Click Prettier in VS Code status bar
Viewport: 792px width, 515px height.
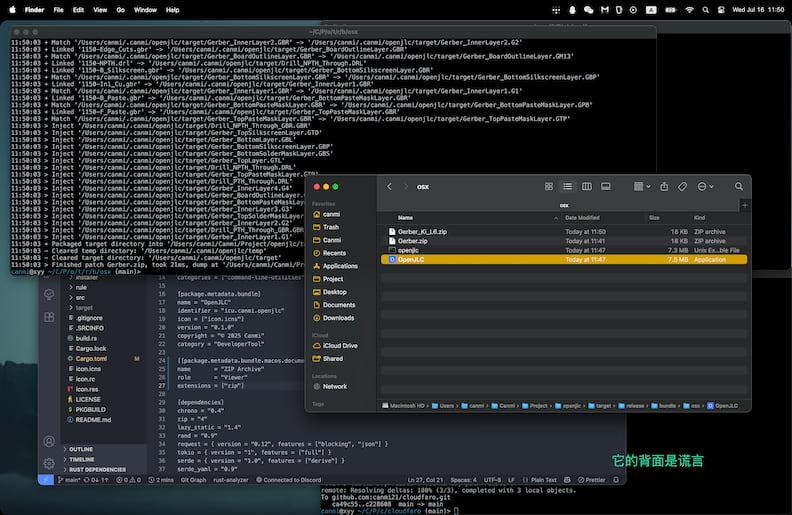pyautogui.click(x=594, y=480)
